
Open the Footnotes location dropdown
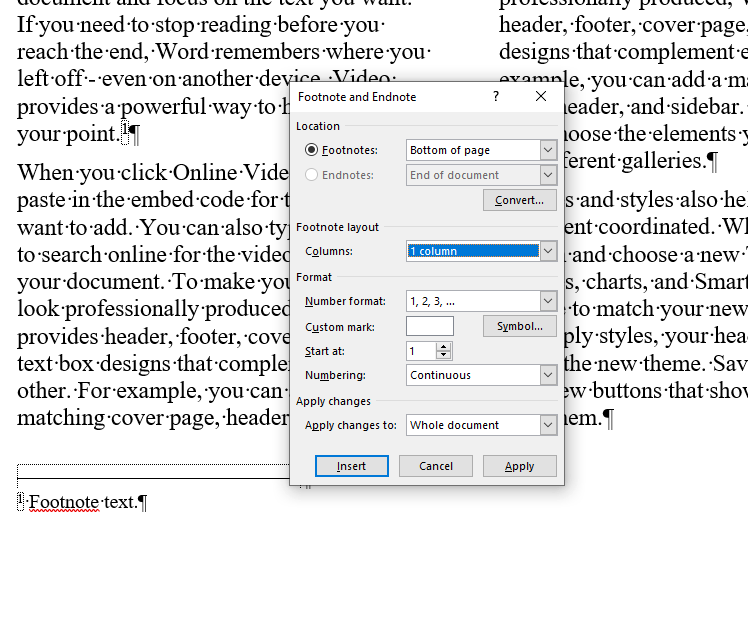pyautogui.click(x=548, y=150)
